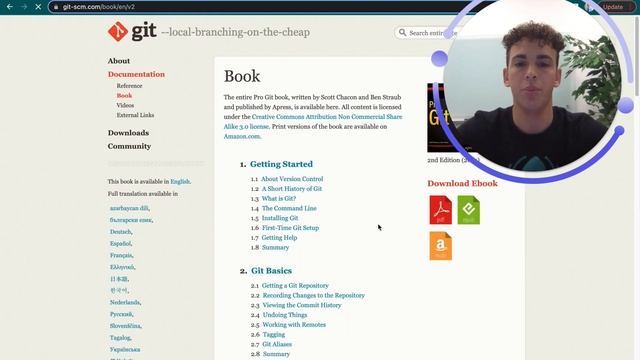This screenshot has width=640, height=360.
Task: Click the browser forward arrow
Action: coord(24,7)
